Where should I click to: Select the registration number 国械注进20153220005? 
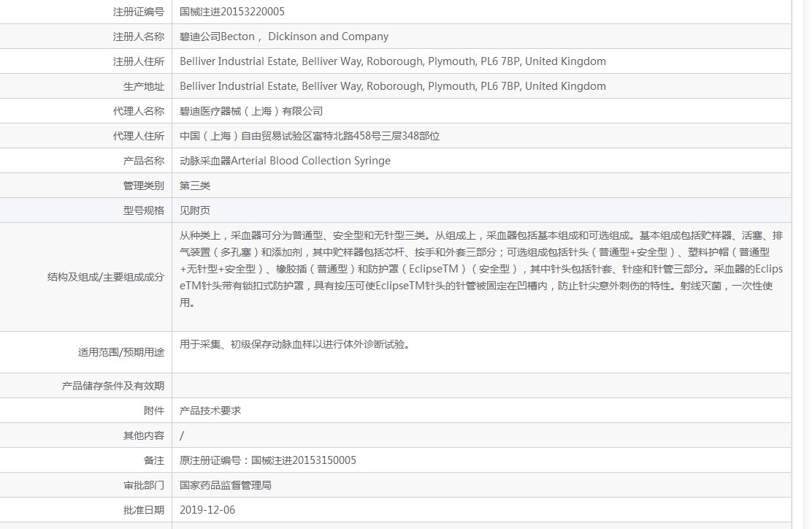(x=232, y=12)
